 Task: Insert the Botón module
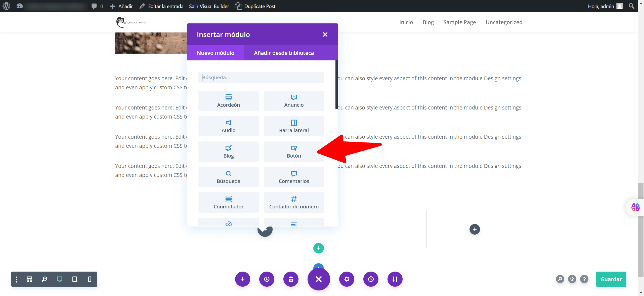[x=293, y=152]
